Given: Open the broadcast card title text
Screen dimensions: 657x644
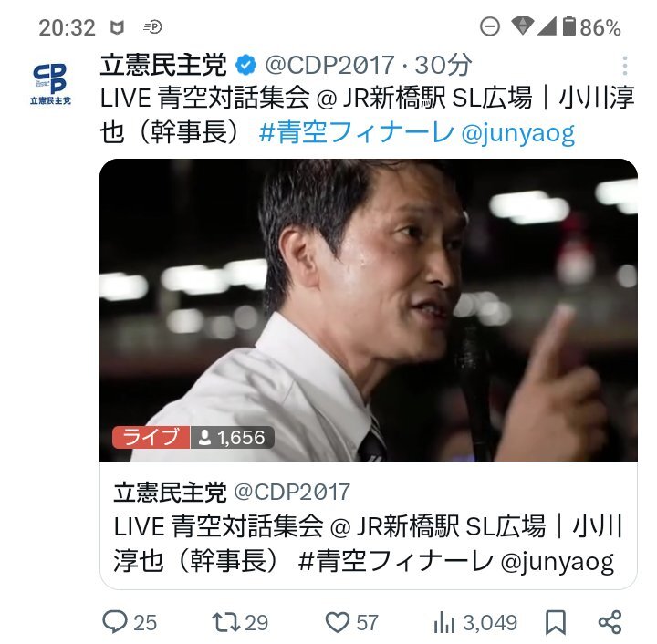Looking at the screenshot, I should pyautogui.click(x=368, y=543).
